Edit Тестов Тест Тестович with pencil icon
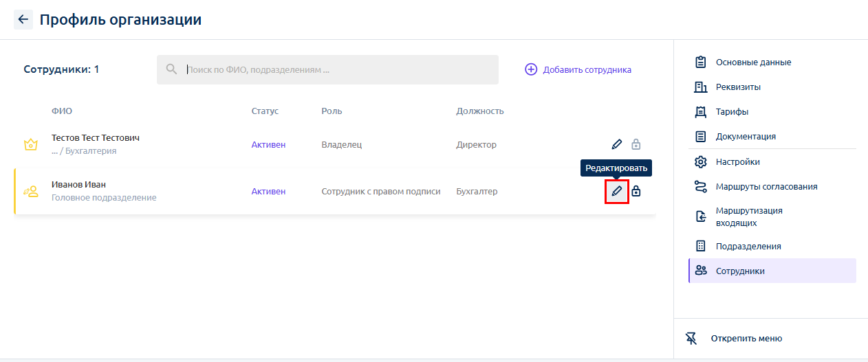868x362 pixels. click(617, 144)
